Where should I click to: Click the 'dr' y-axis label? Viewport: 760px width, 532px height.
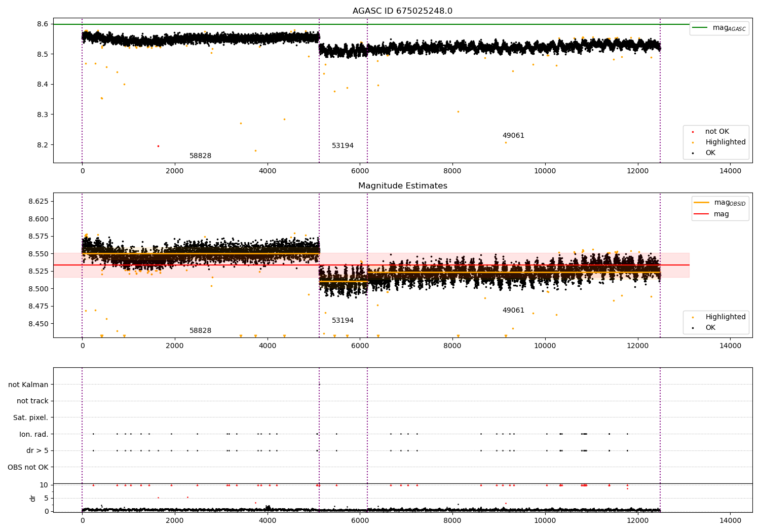click(33, 498)
